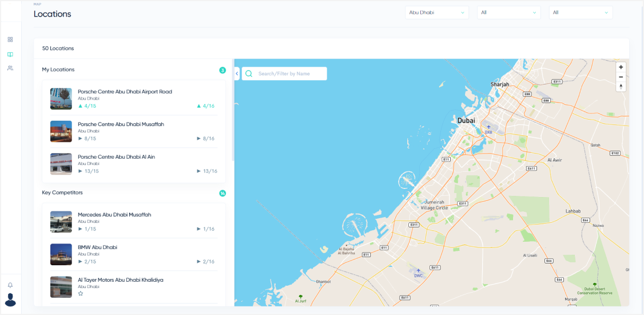Viewport: 644px width, 315px height.
Task: Reset map bearing with compass button
Action: tap(621, 86)
